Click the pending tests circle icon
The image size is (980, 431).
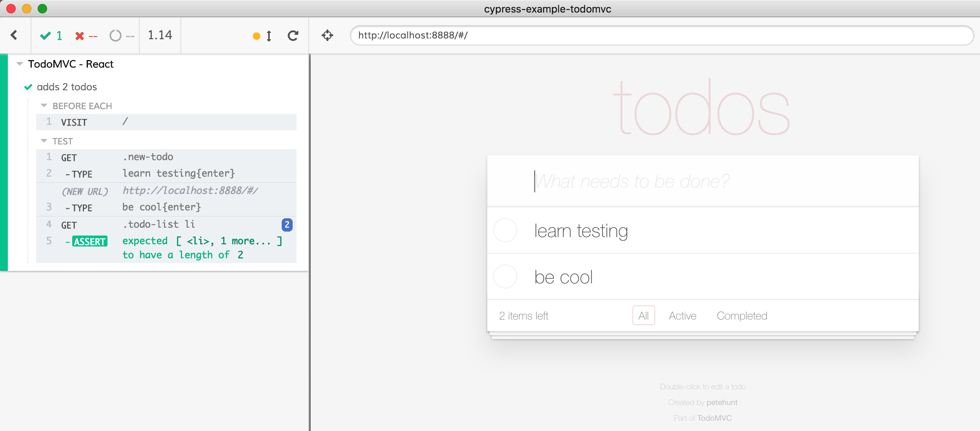(x=115, y=36)
